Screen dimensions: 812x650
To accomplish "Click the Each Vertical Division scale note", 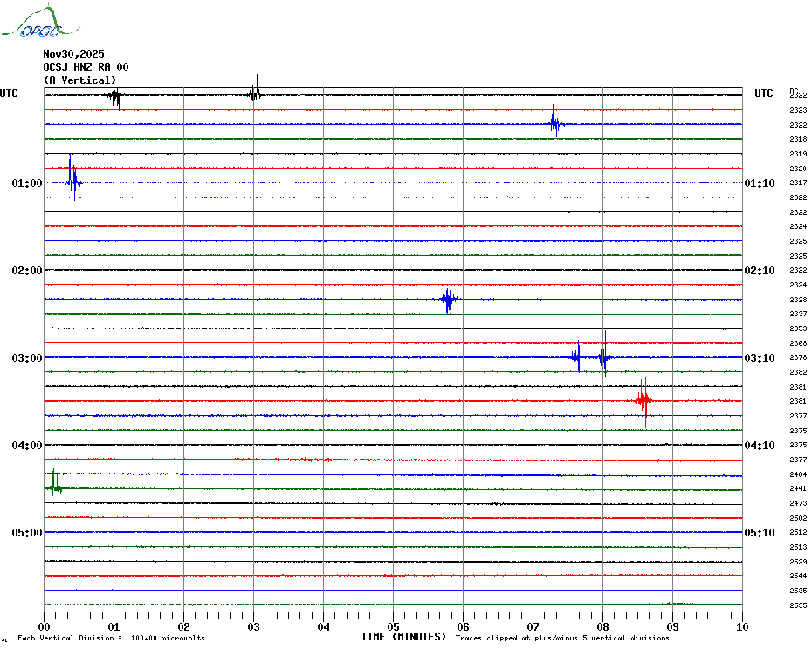I will tap(111, 639).
